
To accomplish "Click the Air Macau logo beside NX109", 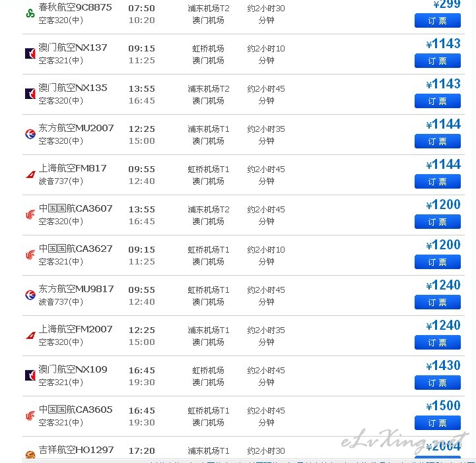I will click(30, 375).
